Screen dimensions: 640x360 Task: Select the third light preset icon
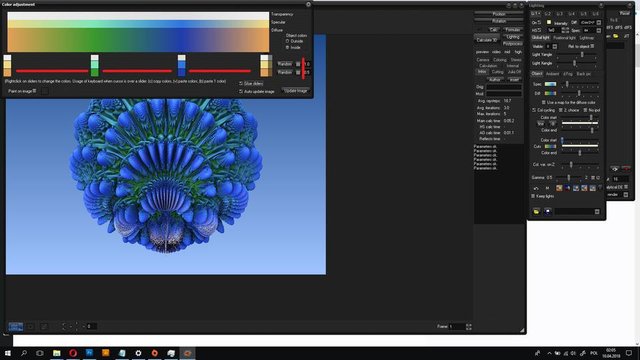[x=576, y=188]
